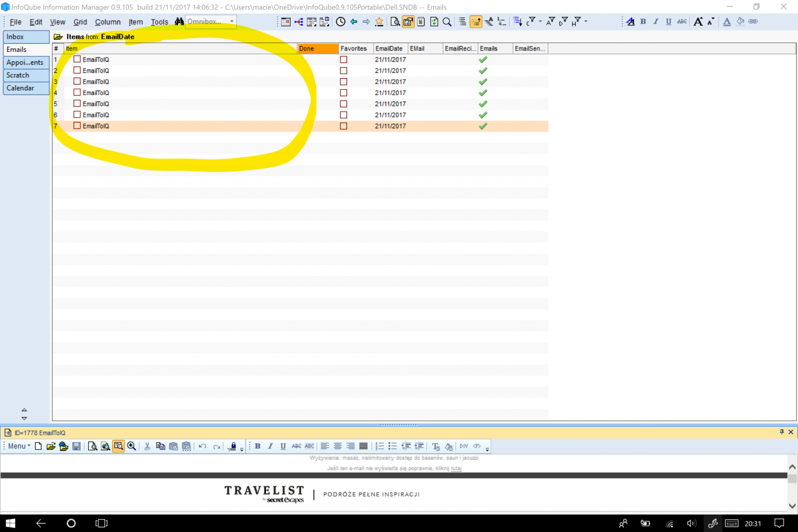This screenshot has width=798, height=532.
Task: Click the red-blue tree map icon
Action: click(x=299, y=22)
